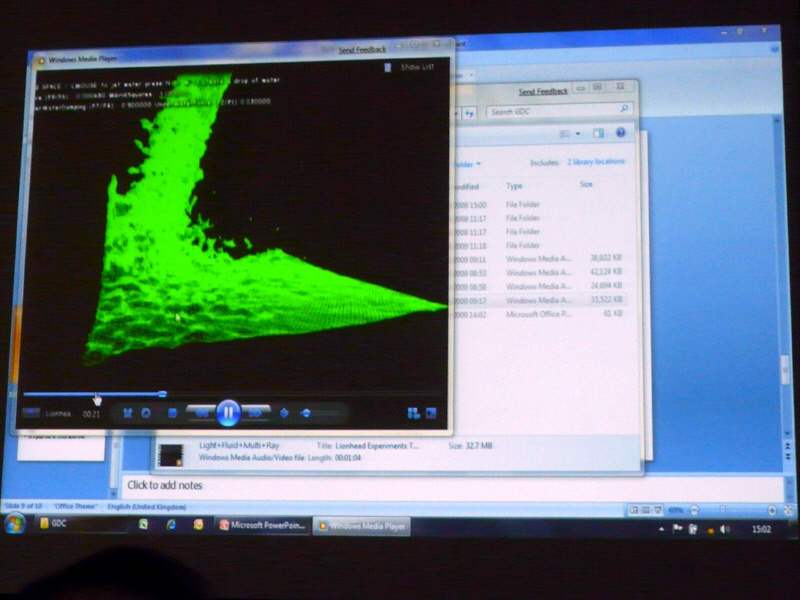Click the Search GDC field
The width and height of the screenshot is (800, 600).
click(x=560, y=111)
